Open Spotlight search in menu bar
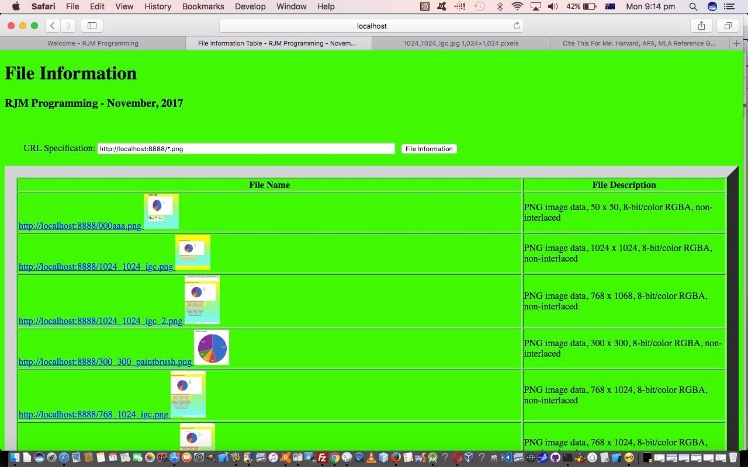748x467 pixels. [x=693, y=6]
